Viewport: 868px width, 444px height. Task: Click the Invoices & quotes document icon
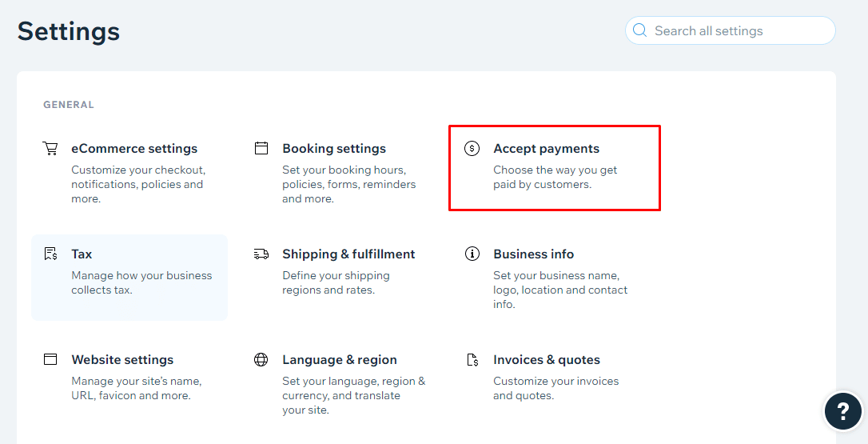tap(472, 360)
